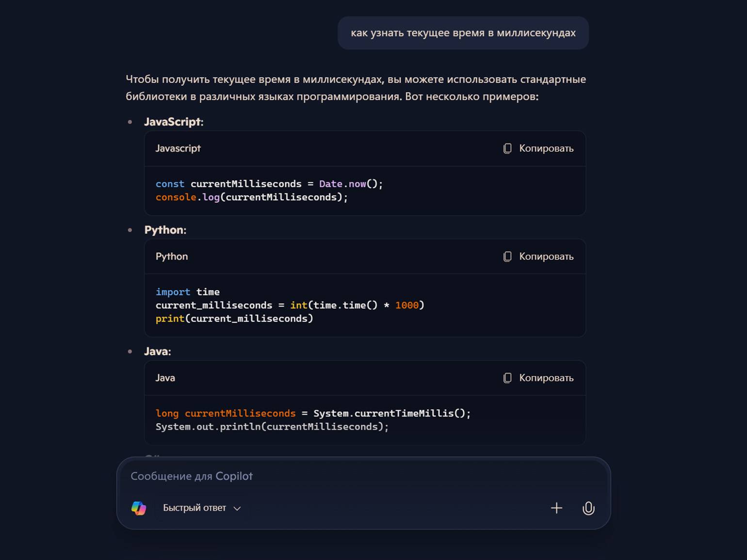Click the 'const currentMilliseconds = Date.now()' code line
This screenshot has height=560, width=747.
pyautogui.click(x=269, y=184)
